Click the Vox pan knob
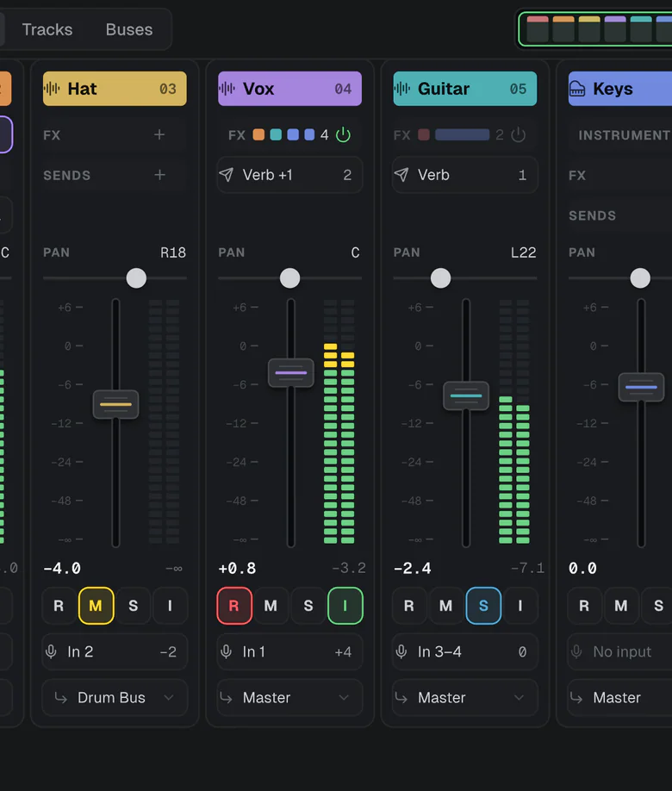 289,278
